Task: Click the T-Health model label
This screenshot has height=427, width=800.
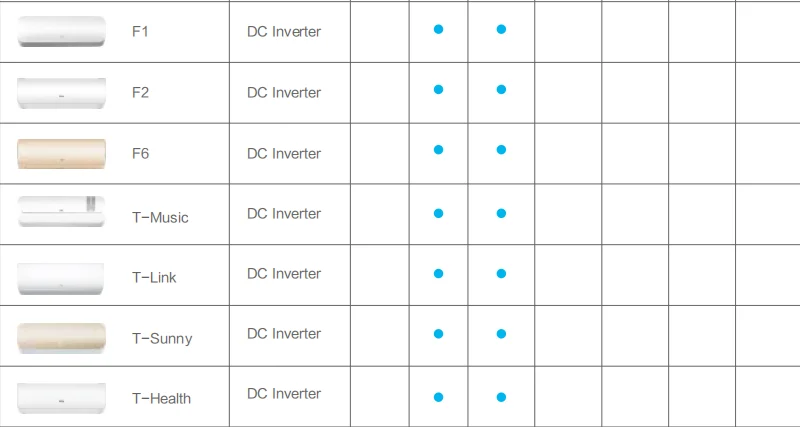Action: point(161,398)
